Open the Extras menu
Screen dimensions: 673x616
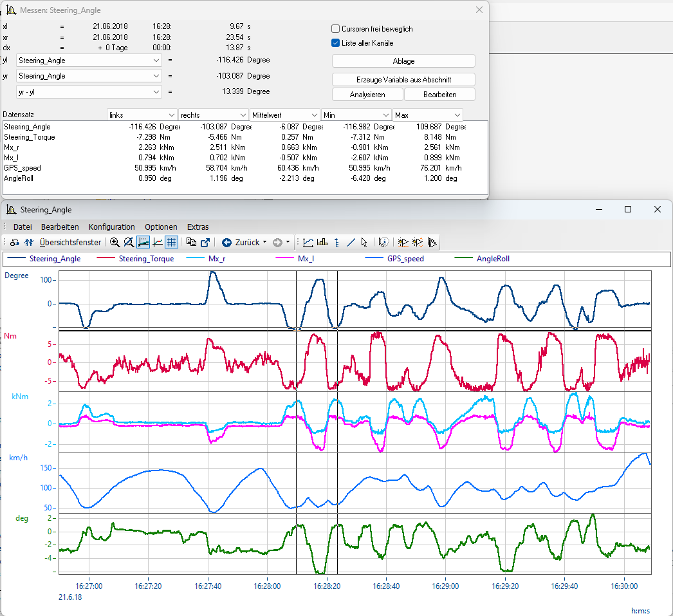198,227
